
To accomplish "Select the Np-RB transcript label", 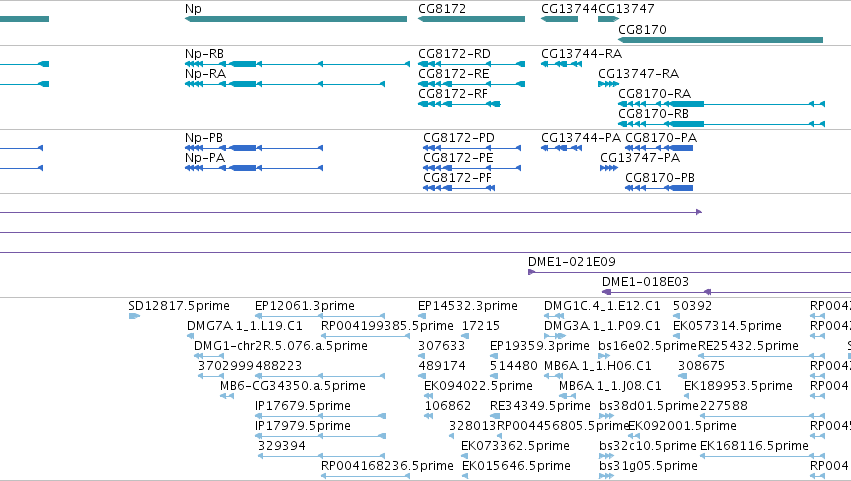I will 204,54.
